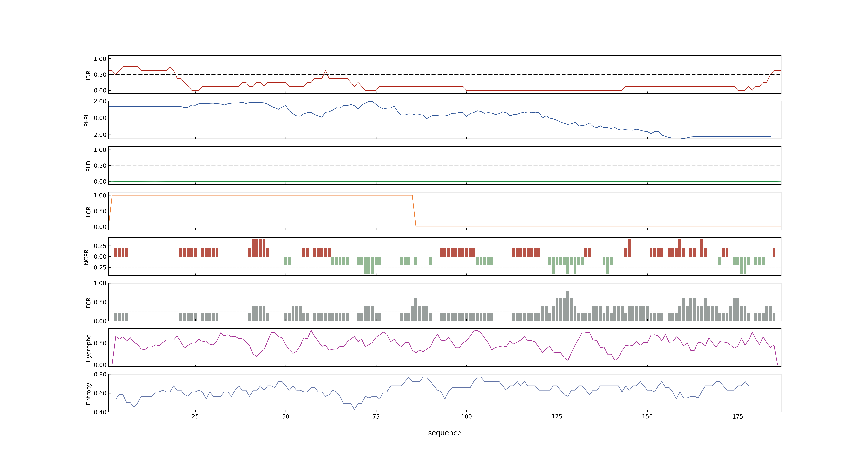Screen dimensions: 868x463
Task: Click the x-axis tick label 100
Action: pyautogui.click(x=466, y=416)
